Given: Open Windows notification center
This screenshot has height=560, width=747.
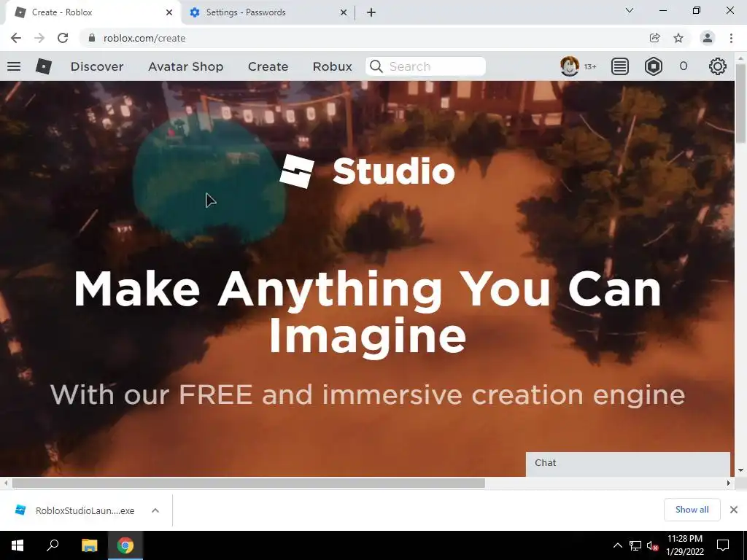Looking at the screenshot, I should point(723,545).
